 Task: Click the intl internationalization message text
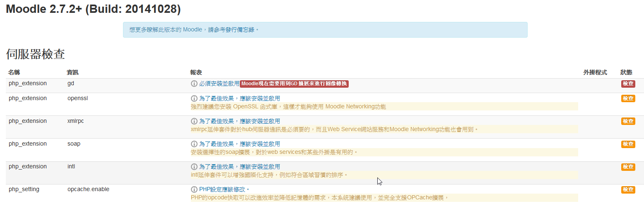point(269,175)
